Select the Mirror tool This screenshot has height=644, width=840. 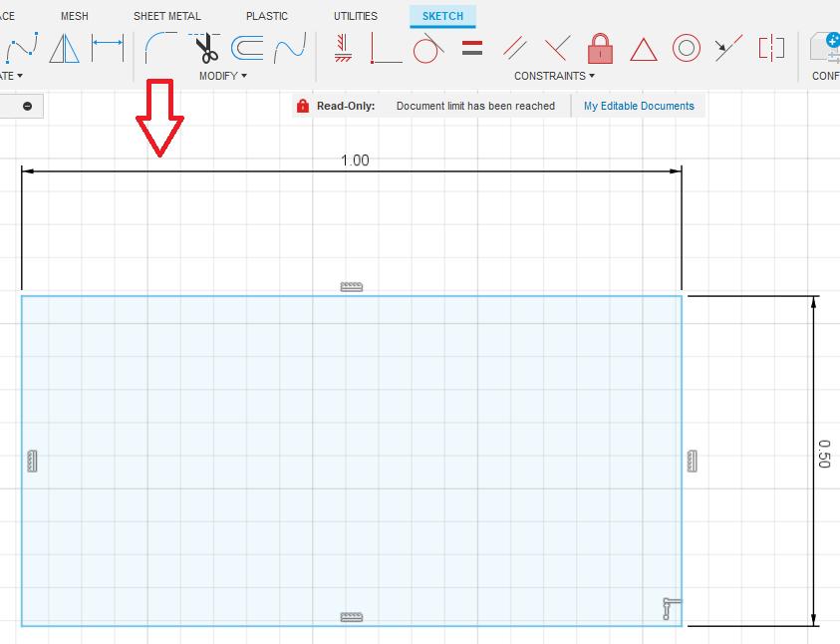[x=62, y=48]
